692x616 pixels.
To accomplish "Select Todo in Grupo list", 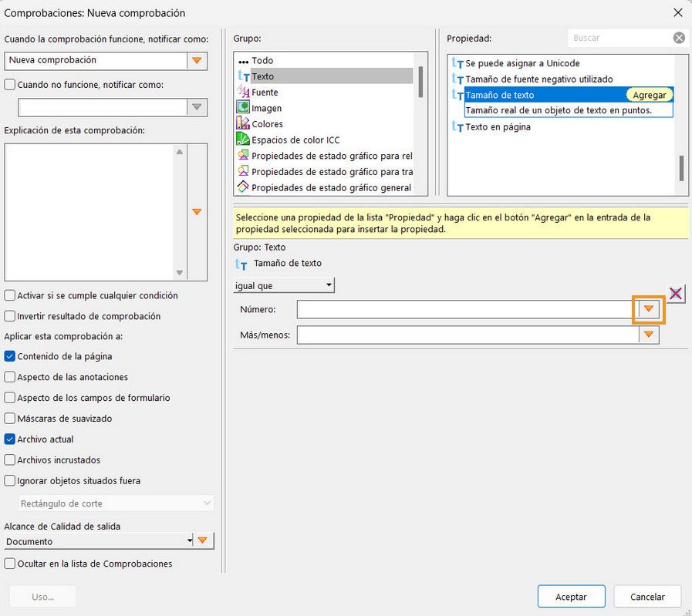I will pyautogui.click(x=262, y=60).
